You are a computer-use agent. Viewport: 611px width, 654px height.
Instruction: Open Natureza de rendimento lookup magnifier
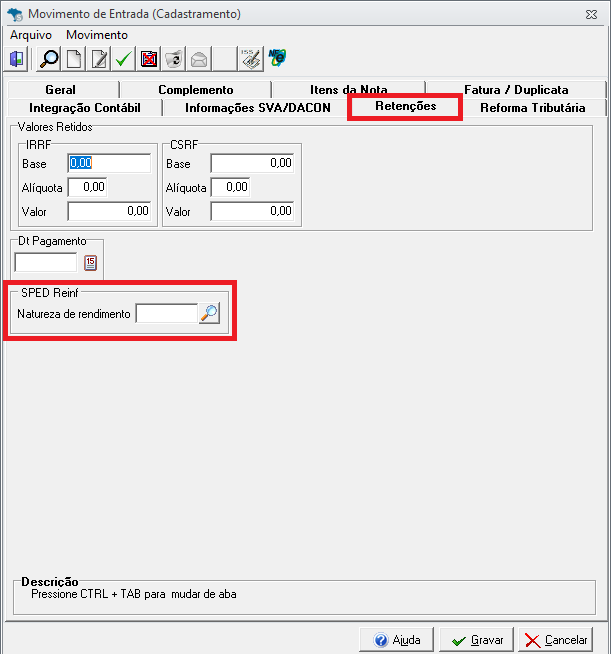(209, 313)
